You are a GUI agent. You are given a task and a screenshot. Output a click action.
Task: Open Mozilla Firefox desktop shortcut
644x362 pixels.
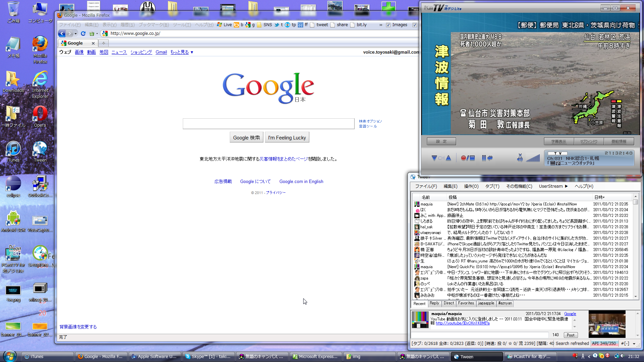click(40, 50)
